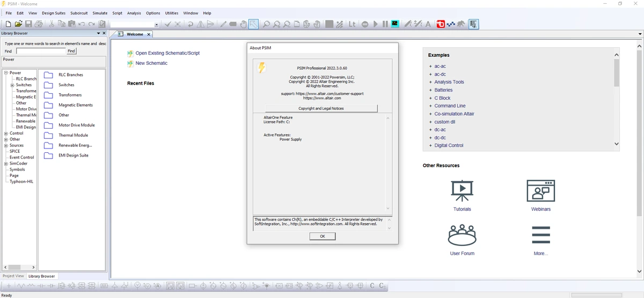The width and height of the screenshot is (644, 298).
Task: Select the wire pencil tool
Action: (x=223, y=24)
